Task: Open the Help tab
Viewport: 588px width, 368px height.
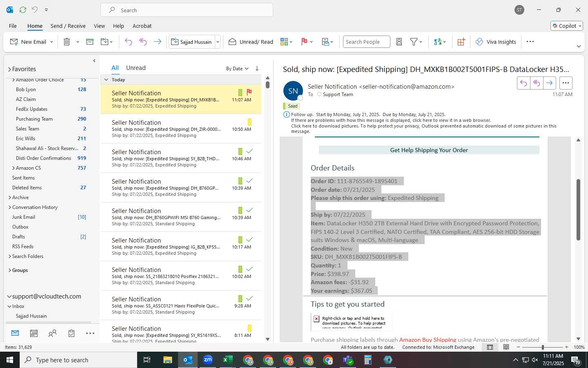Action: coord(118,26)
